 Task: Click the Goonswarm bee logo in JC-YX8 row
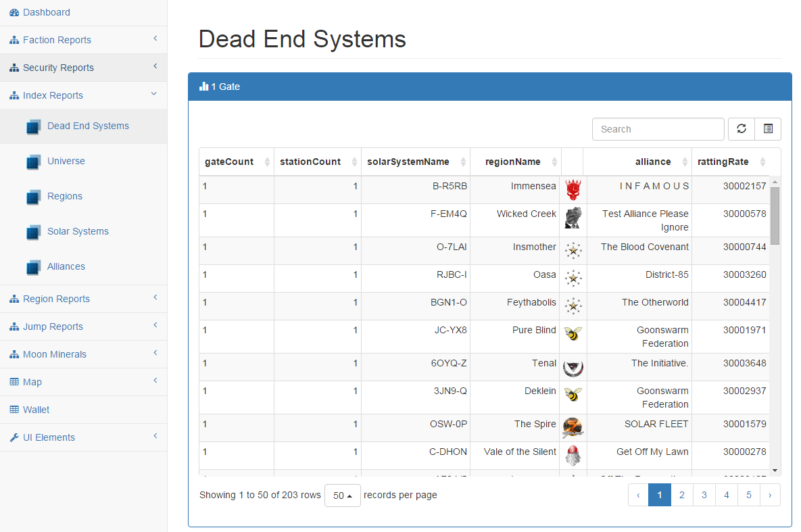(x=573, y=333)
